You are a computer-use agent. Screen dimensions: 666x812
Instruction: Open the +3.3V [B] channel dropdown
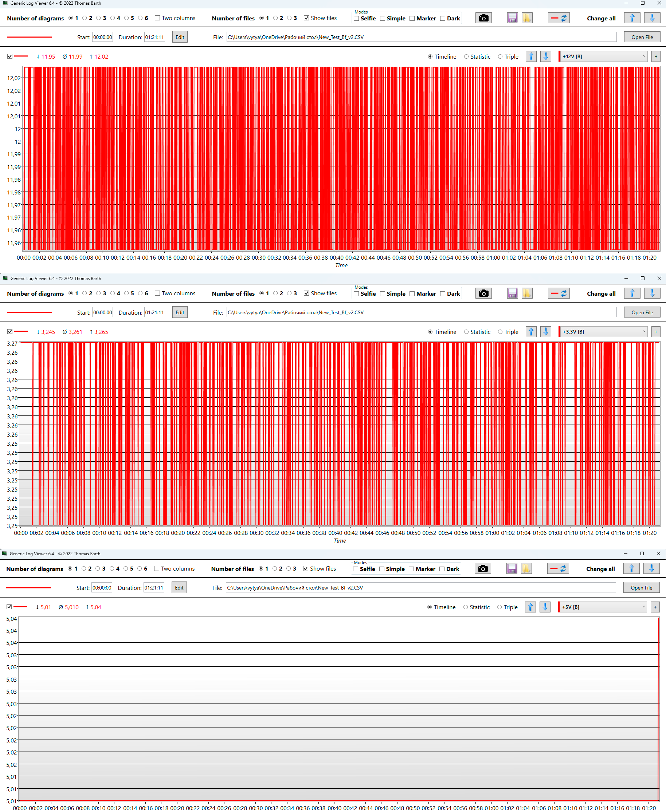603,332
